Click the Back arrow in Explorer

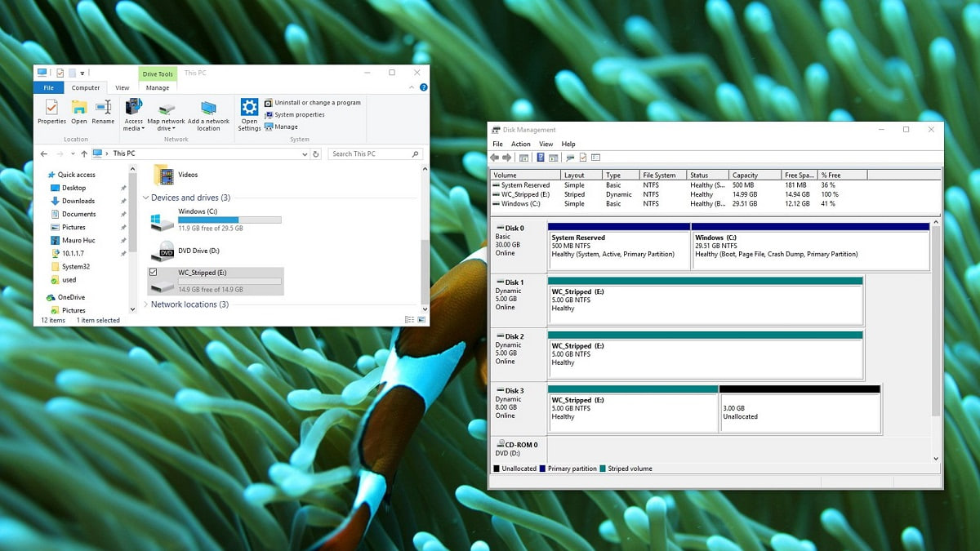[x=42, y=153]
